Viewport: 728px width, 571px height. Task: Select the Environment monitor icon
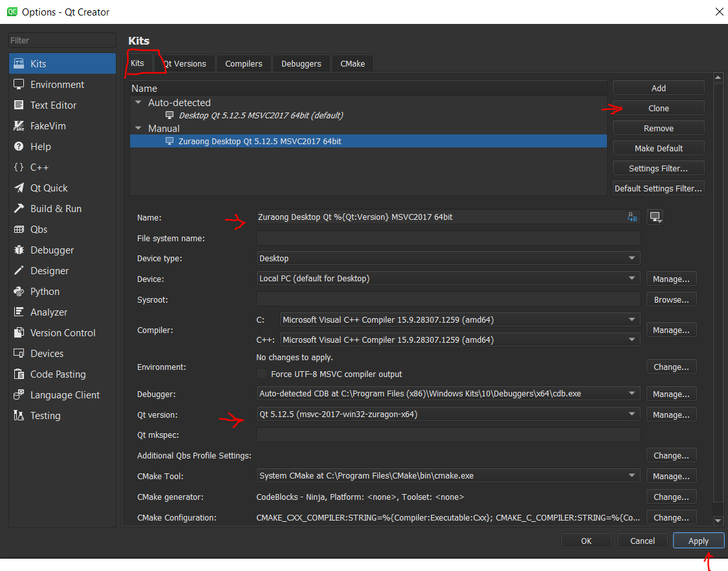click(19, 85)
